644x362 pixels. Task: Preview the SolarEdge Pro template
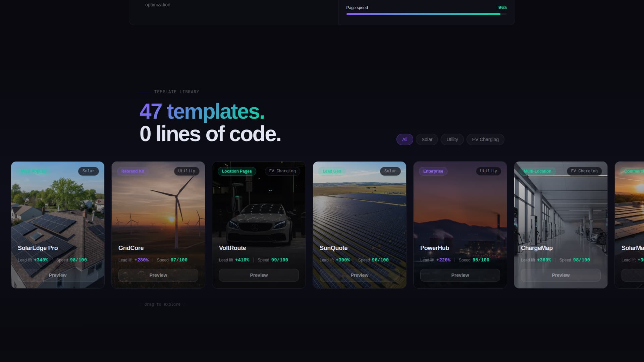pos(57,275)
